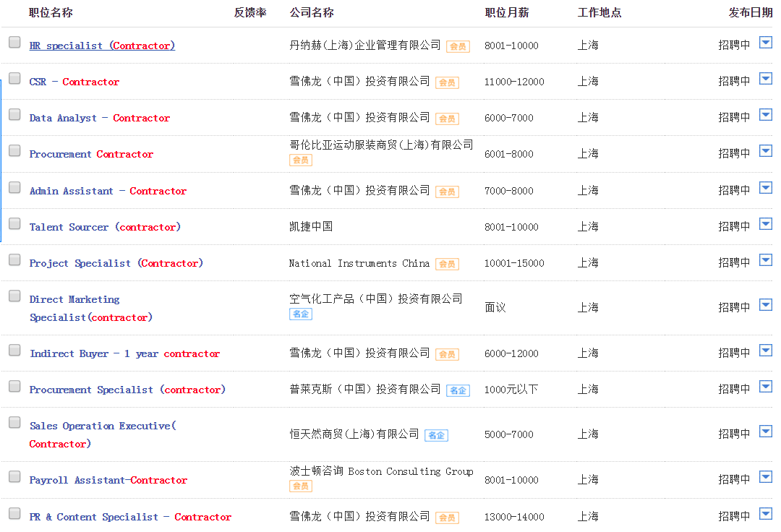Screen dimensions: 781x532
Task: Open the dropdown arrow on PR & Content Specialist row
Action: point(766,513)
